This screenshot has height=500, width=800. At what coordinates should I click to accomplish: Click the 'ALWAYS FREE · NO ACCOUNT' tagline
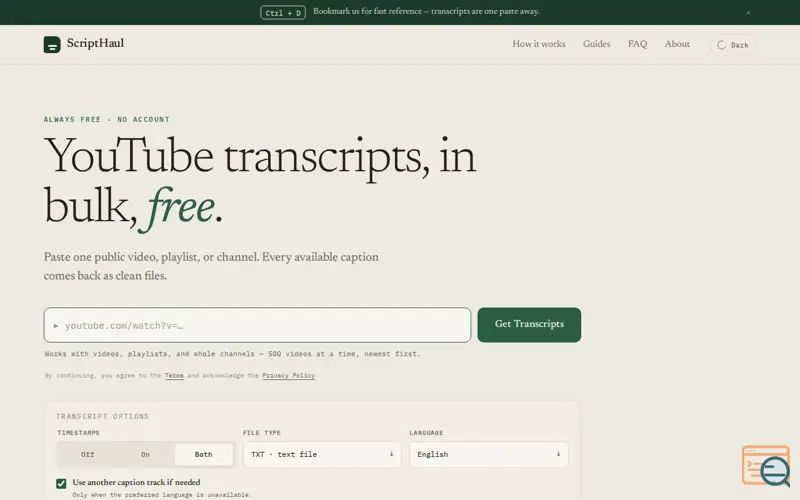pyautogui.click(x=107, y=119)
